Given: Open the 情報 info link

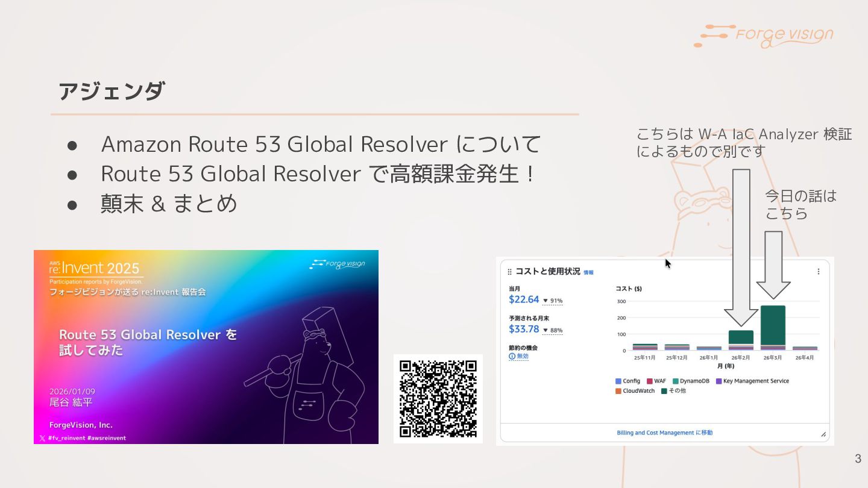Looking at the screenshot, I should point(588,272).
